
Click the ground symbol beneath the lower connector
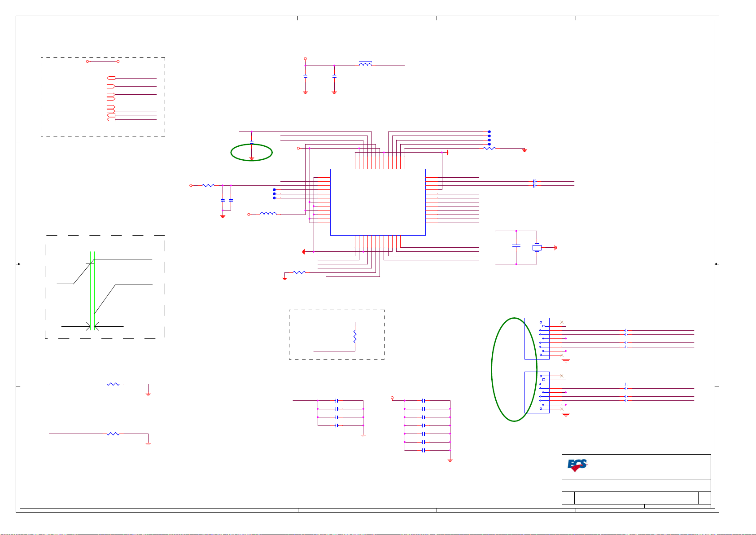pyautogui.click(x=566, y=415)
